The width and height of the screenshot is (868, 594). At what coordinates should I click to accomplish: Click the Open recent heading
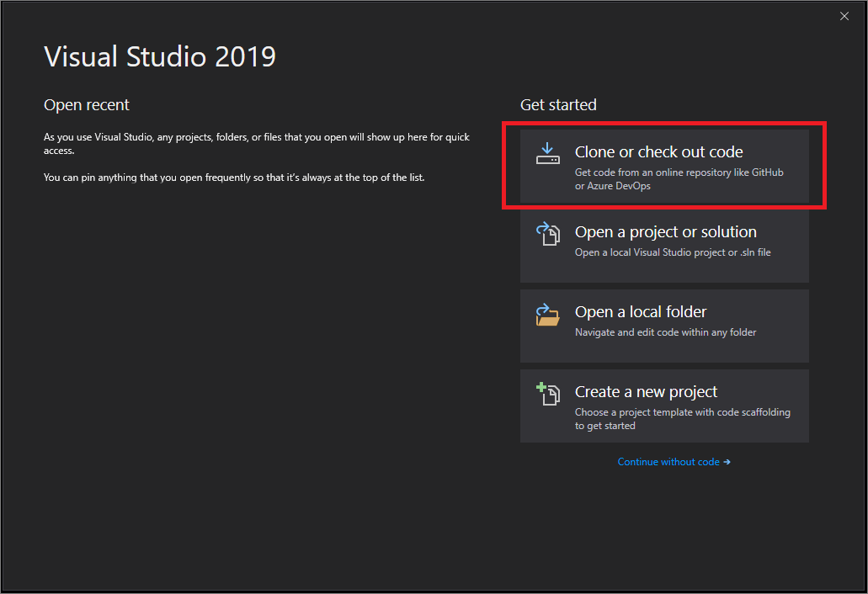coord(86,104)
